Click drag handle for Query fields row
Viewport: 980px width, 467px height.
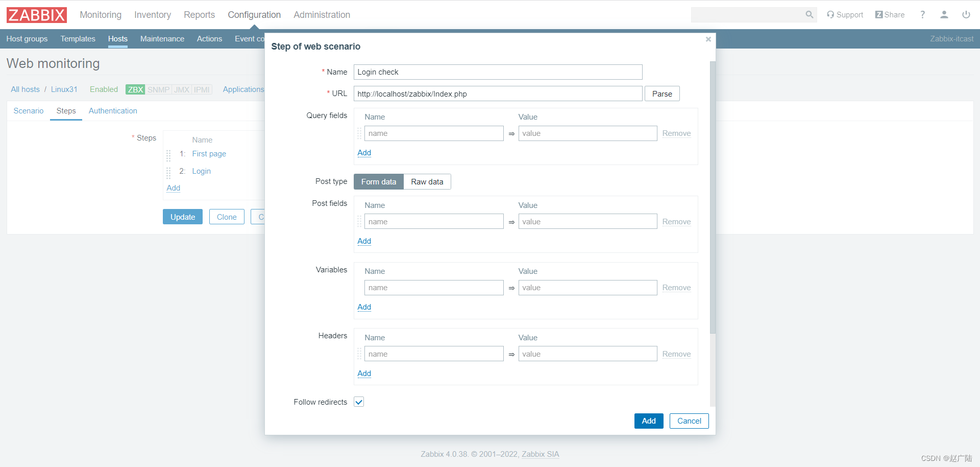coord(359,133)
